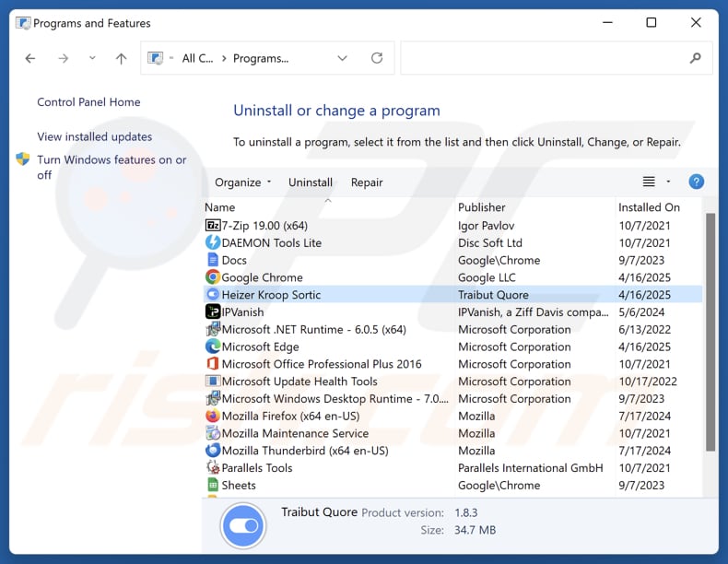Click the Windows Desktop Runtime icon
Image resolution: width=728 pixels, height=564 pixels.
(213, 398)
